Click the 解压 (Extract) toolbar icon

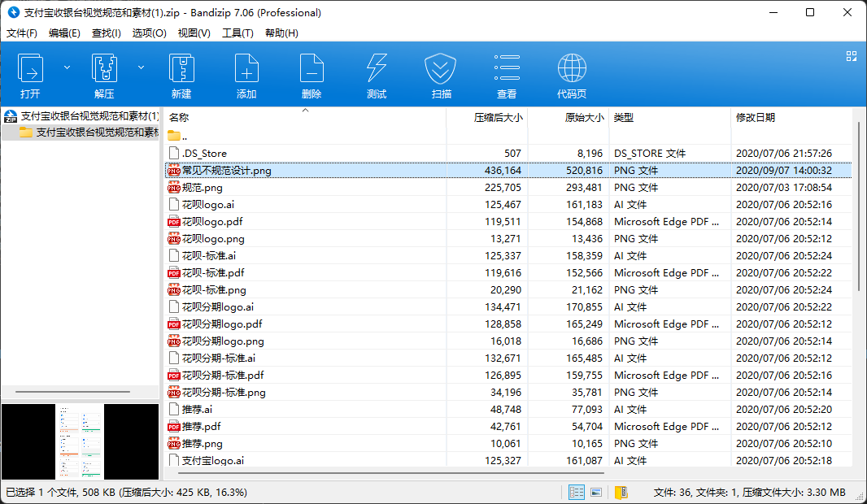pos(104,68)
